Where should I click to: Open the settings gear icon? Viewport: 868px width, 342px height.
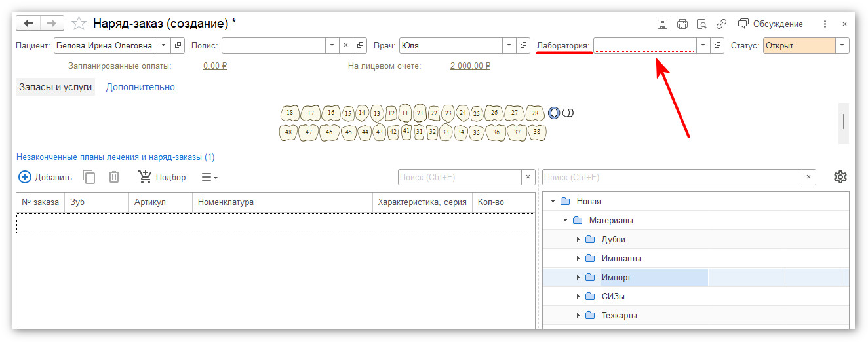pos(840,177)
